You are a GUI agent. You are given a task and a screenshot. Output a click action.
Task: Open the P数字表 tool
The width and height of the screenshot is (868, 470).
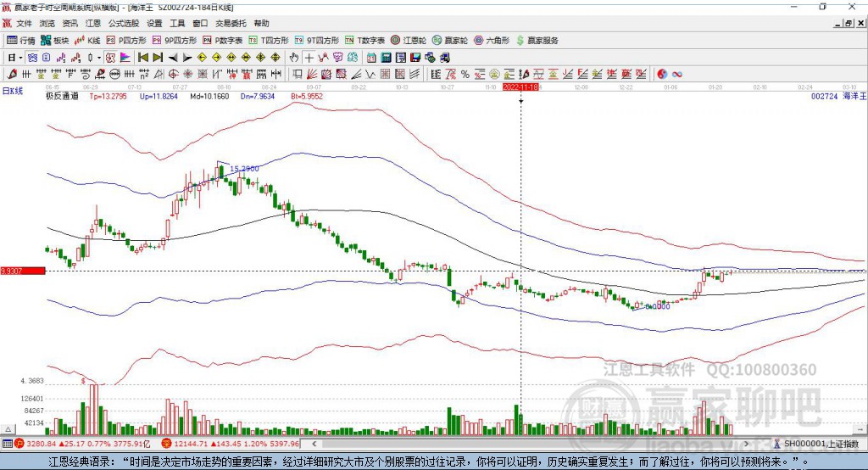pyautogui.click(x=223, y=41)
